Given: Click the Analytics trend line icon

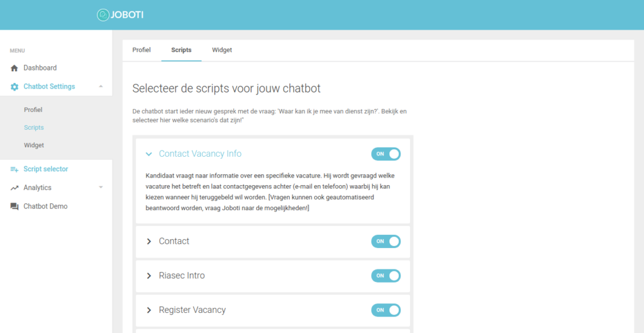Looking at the screenshot, I should tap(14, 188).
